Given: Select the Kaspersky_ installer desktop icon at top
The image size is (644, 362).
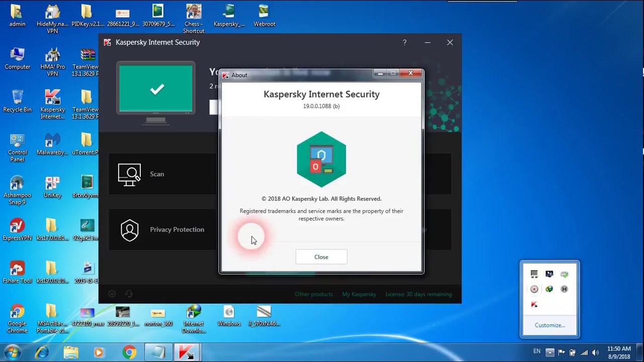Looking at the screenshot, I should [x=229, y=15].
